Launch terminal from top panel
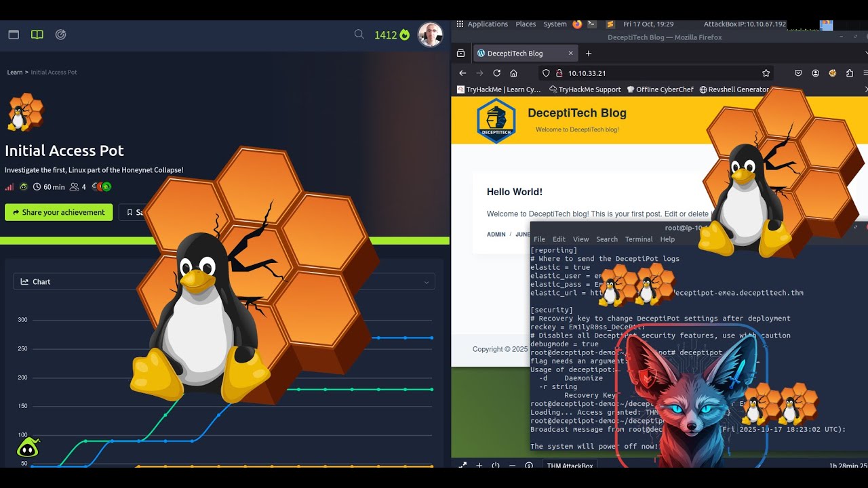 click(x=592, y=24)
